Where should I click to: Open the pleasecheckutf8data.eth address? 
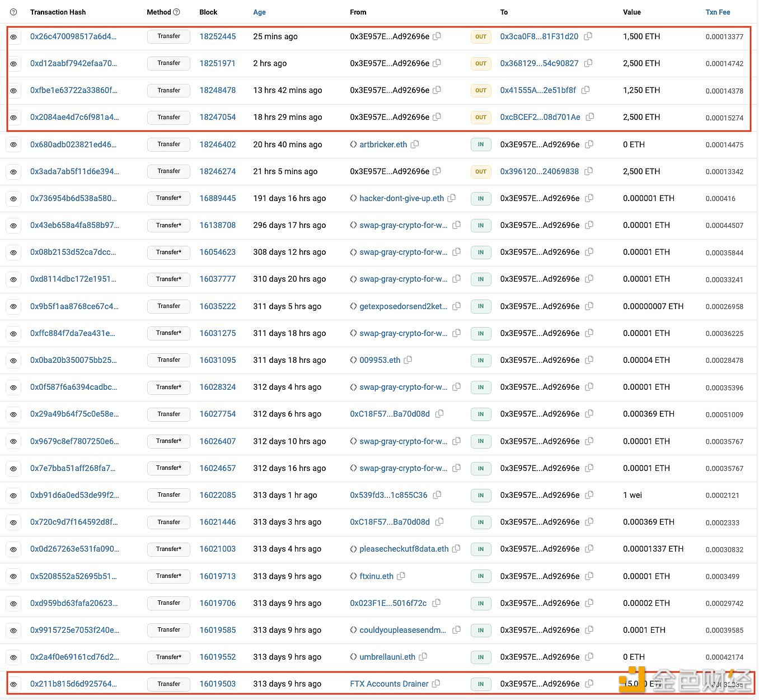coord(404,549)
